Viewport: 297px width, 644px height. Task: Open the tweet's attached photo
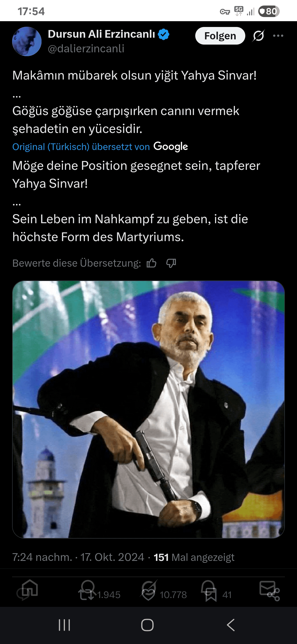(148, 409)
